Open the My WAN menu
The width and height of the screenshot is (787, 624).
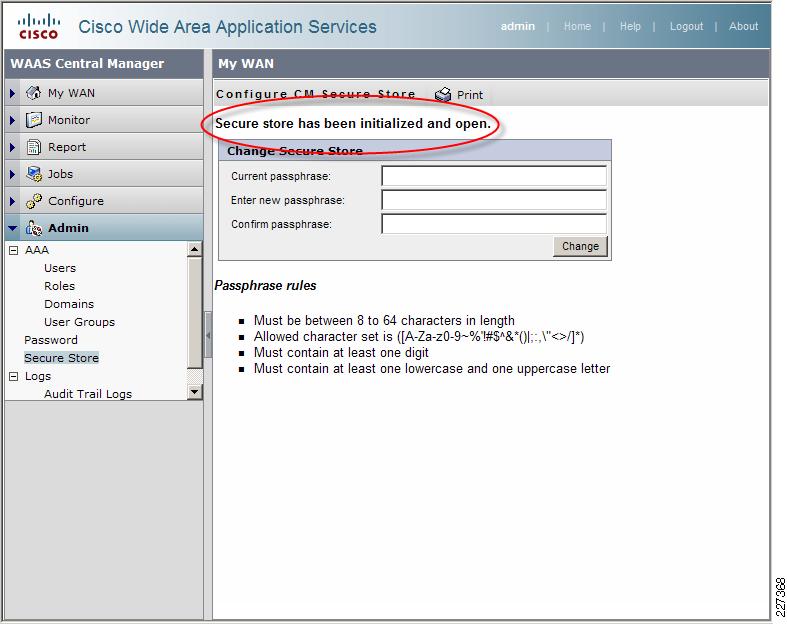pos(71,93)
